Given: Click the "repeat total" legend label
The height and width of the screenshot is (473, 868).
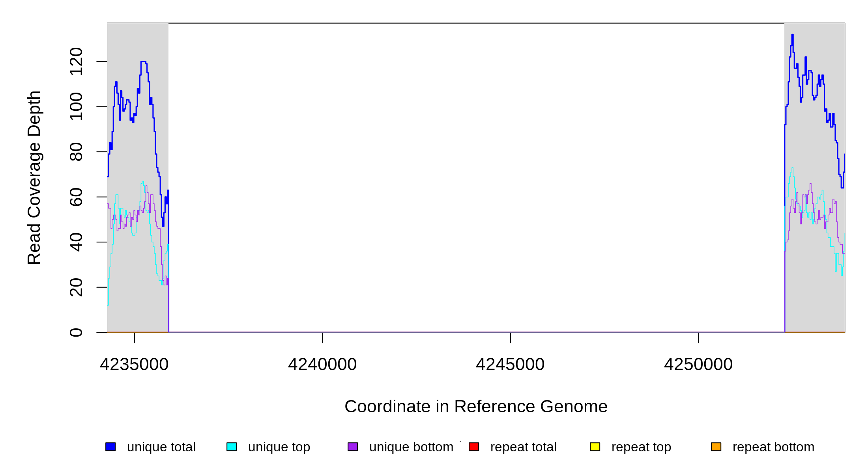Looking at the screenshot, I should pyautogui.click(x=523, y=447).
